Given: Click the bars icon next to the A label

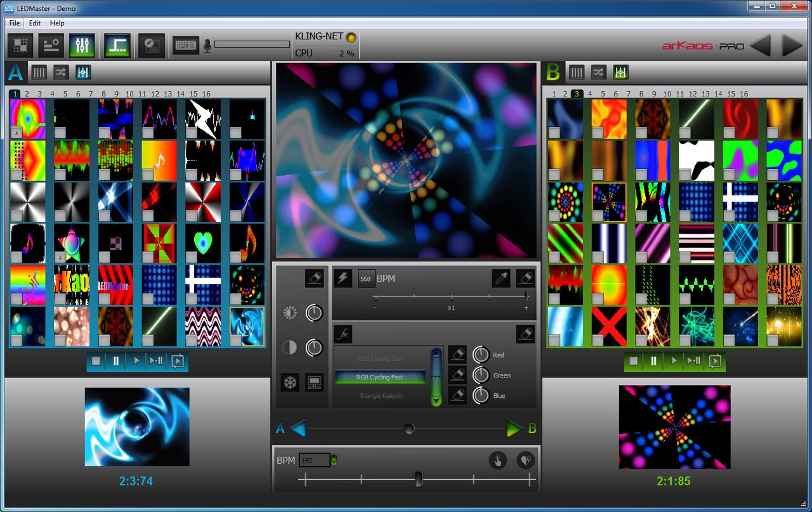Looking at the screenshot, I should click(x=38, y=72).
